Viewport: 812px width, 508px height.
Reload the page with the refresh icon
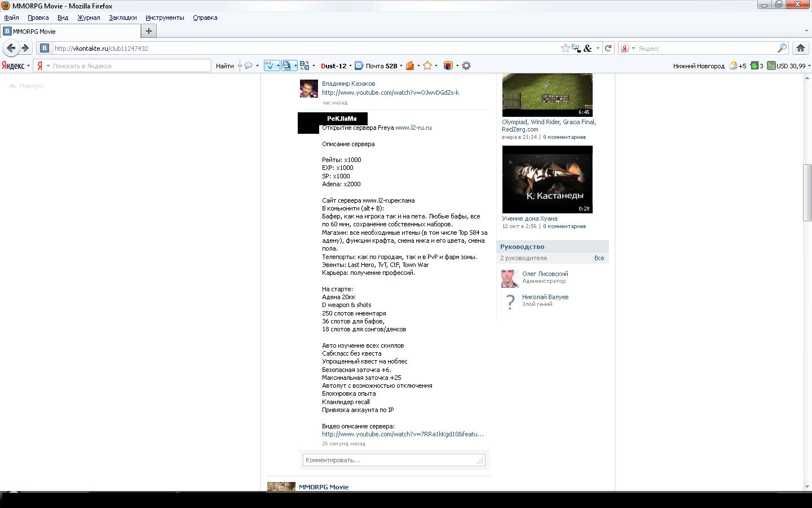608,48
